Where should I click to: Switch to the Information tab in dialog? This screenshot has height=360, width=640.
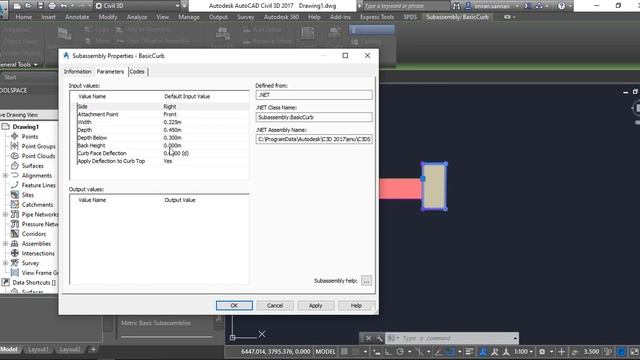(x=78, y=71)
